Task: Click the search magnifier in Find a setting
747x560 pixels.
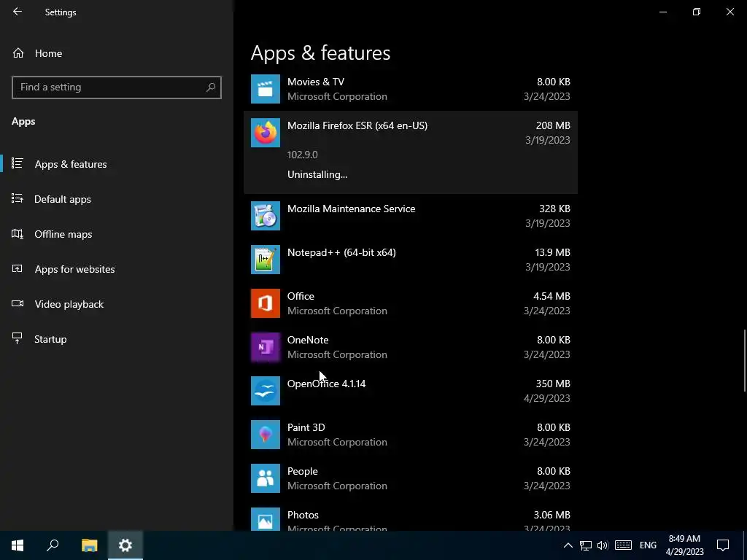Action: pos(211,87)
